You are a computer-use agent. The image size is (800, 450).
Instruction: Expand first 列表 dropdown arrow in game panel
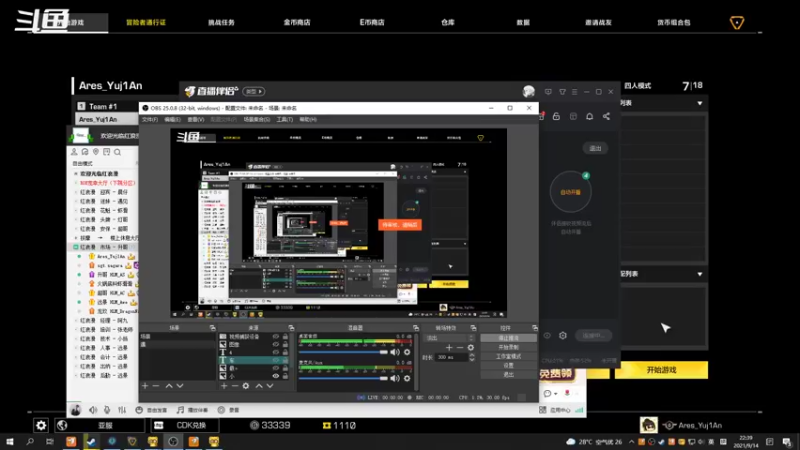(700, 103)
